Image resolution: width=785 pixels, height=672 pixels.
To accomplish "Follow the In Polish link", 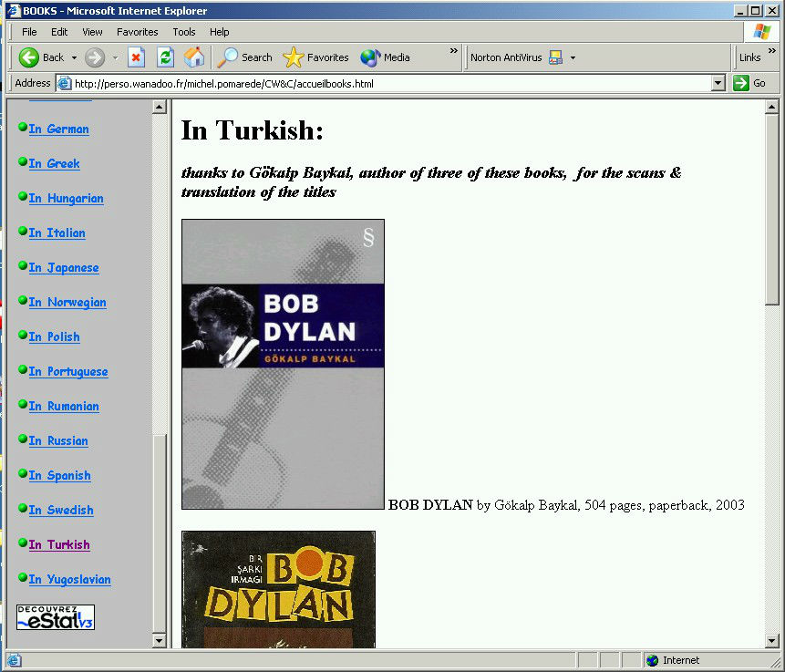I will pyautogui.click(x=54, y=337).
